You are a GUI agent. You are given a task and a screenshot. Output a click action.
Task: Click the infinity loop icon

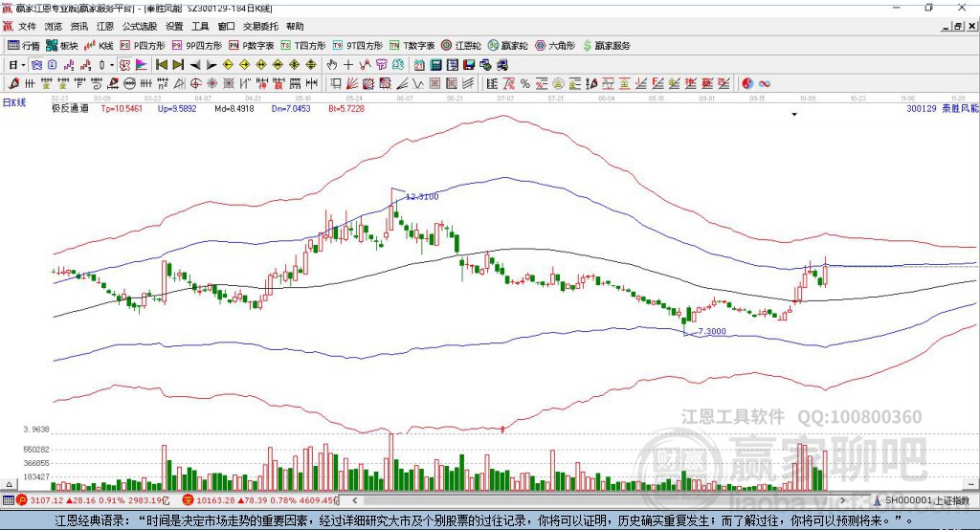click(765, 84)
